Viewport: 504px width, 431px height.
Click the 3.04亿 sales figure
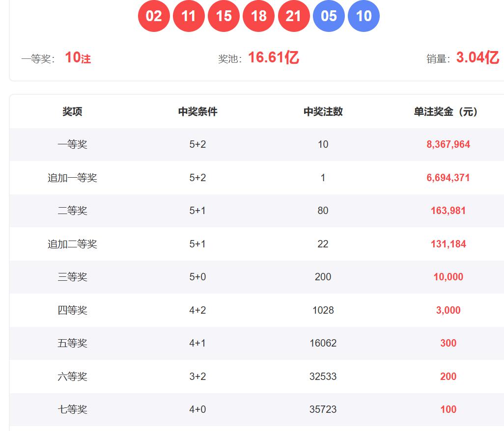click(x=477, y=58)
